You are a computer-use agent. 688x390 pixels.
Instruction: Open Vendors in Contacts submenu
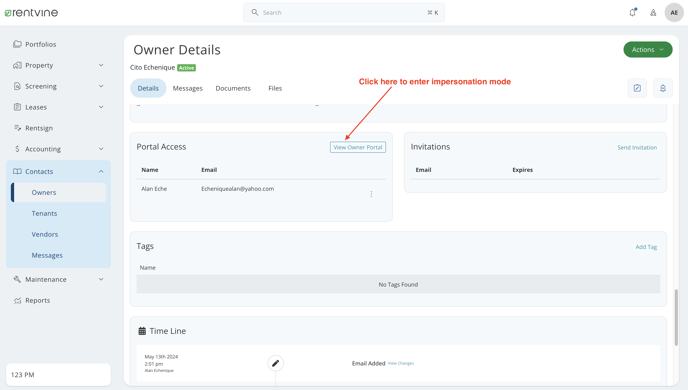click(x=45, y=234)
